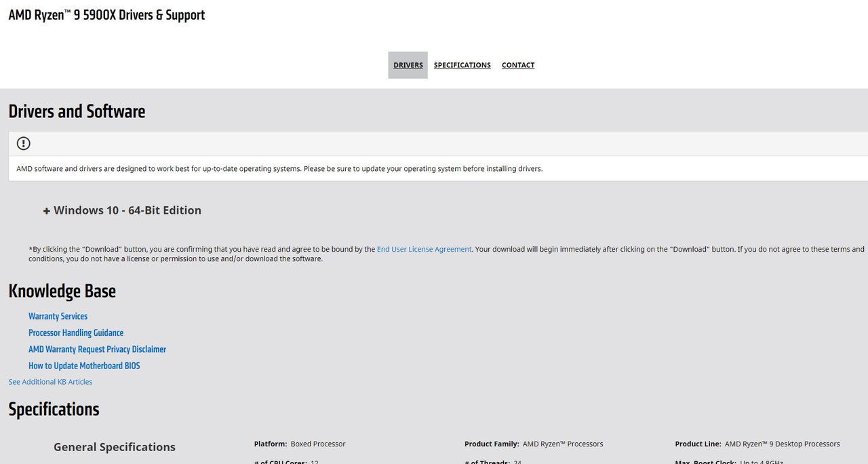Click the Specifications section heading
868x464 pixels.
pyautogui.click(x=54, y=409)
